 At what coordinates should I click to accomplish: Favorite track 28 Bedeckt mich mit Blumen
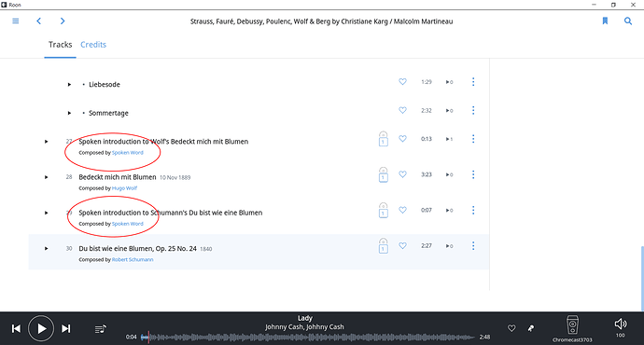(x=402, y=174)
